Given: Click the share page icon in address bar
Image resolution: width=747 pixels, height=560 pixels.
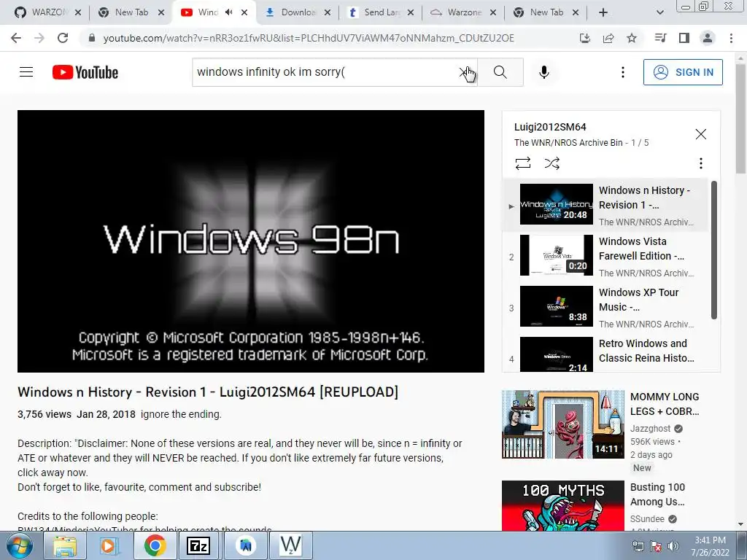Looking at the screenshot, I should coord(608,38).
